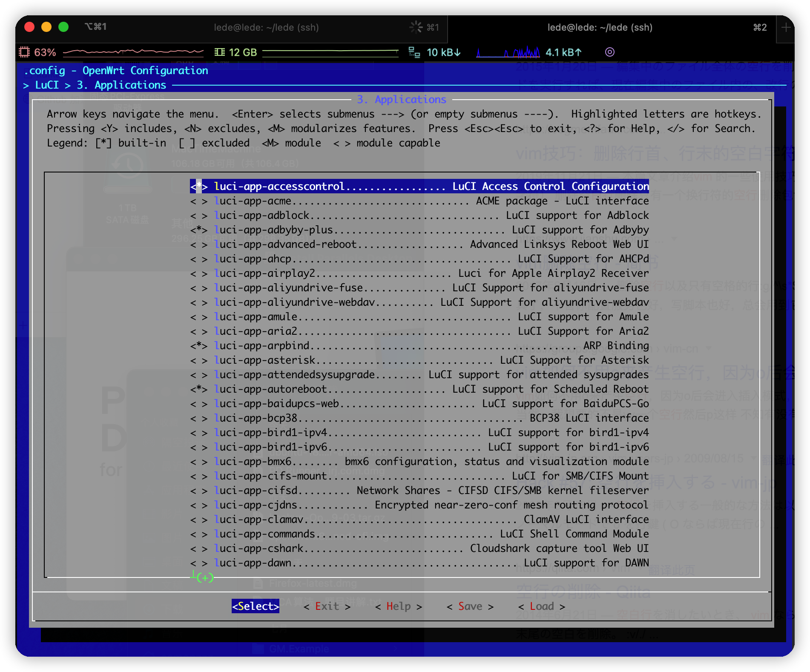Screen dimensions: 810x672
Task: Click the memory 12 GB icon
Action: click(220, 52)
